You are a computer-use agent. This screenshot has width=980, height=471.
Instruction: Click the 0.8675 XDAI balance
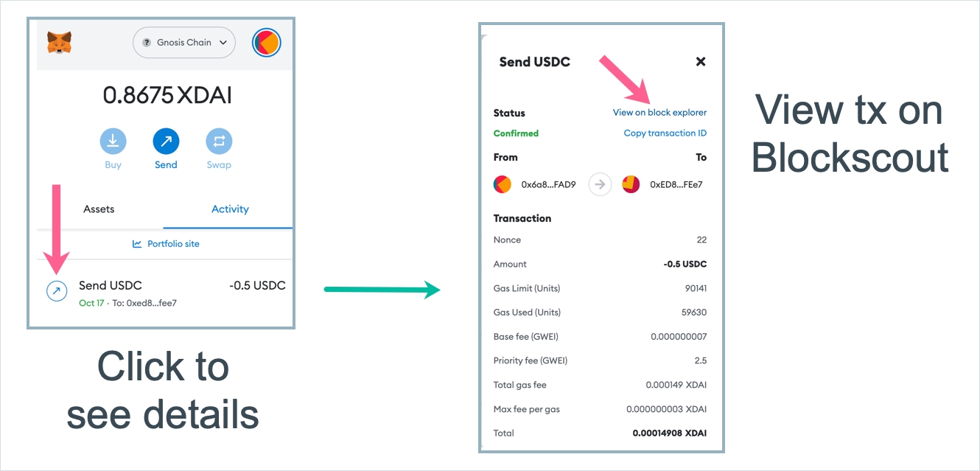167,96
